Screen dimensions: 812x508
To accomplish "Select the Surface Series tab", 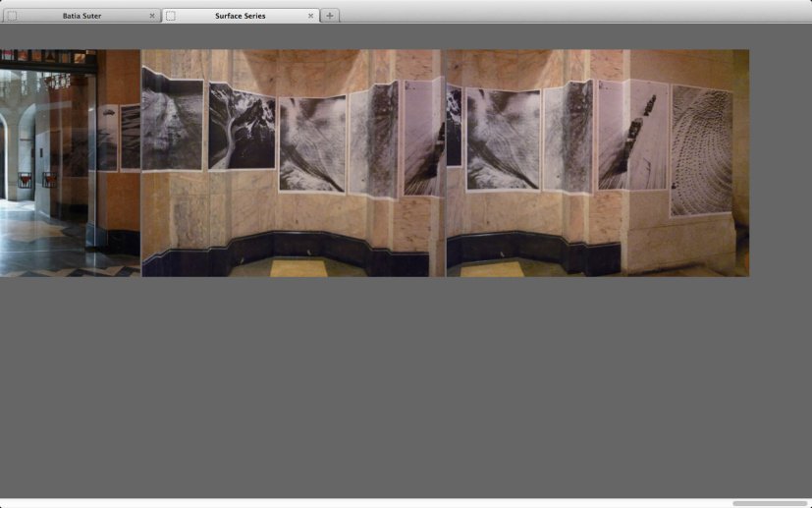I will [240, 16].
